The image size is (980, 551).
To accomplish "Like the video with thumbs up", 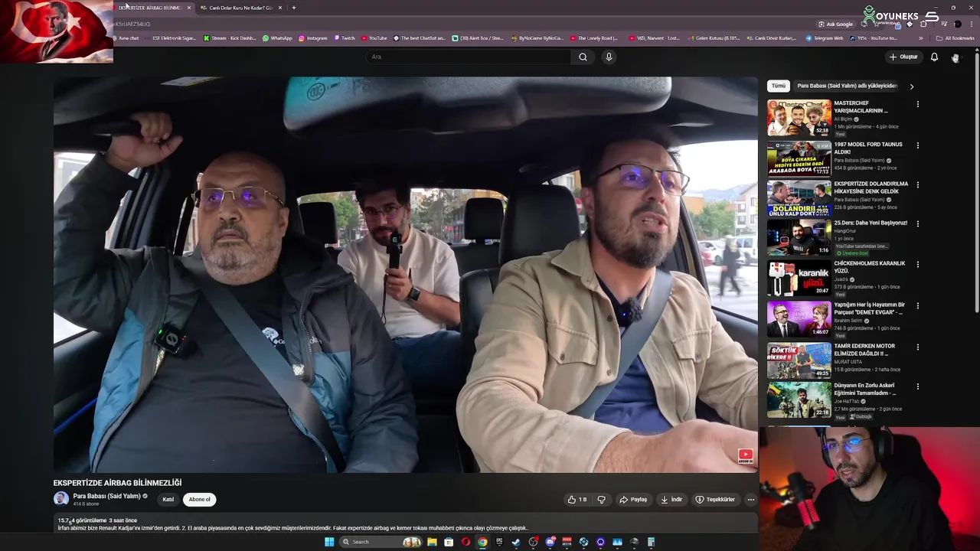I will coord(577,500).
